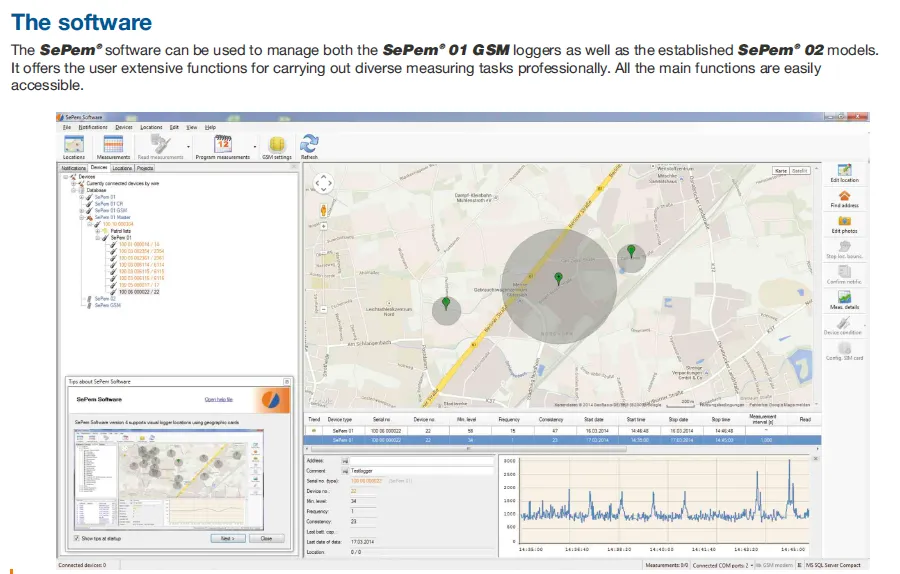Select tree item 100 06 000022 / 22
The image size is (900, 574).
(139, 292)
